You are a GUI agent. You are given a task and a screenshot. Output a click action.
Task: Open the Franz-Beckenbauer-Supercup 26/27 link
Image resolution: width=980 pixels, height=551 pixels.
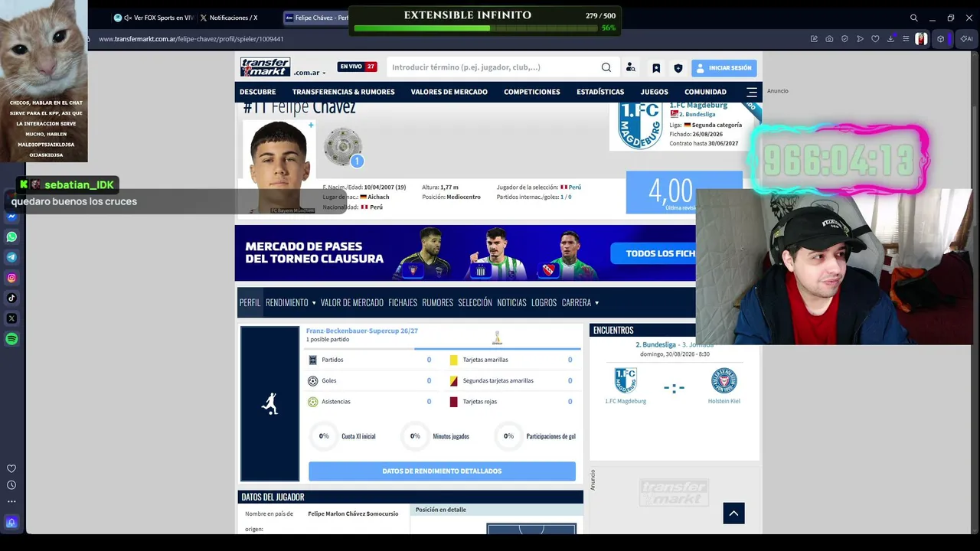click(362, 331)
